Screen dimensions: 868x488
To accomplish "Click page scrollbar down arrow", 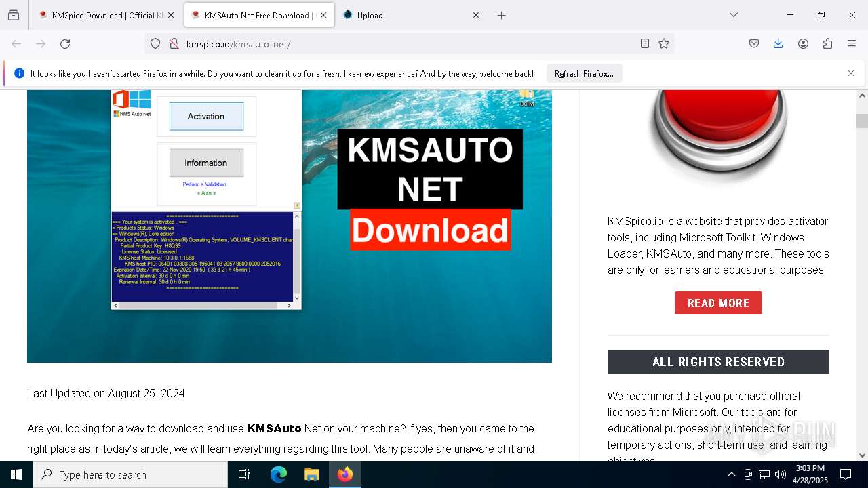I will (x=862, y=455).
